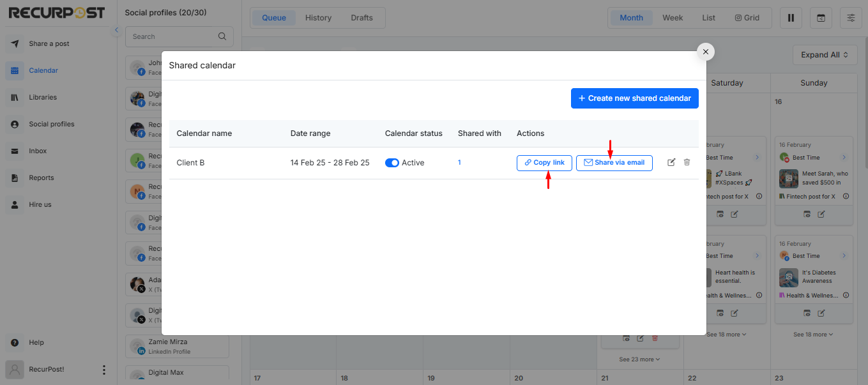Click the RecurPost! account name
Screen dimensions: 868x385
tap(47, 370)
